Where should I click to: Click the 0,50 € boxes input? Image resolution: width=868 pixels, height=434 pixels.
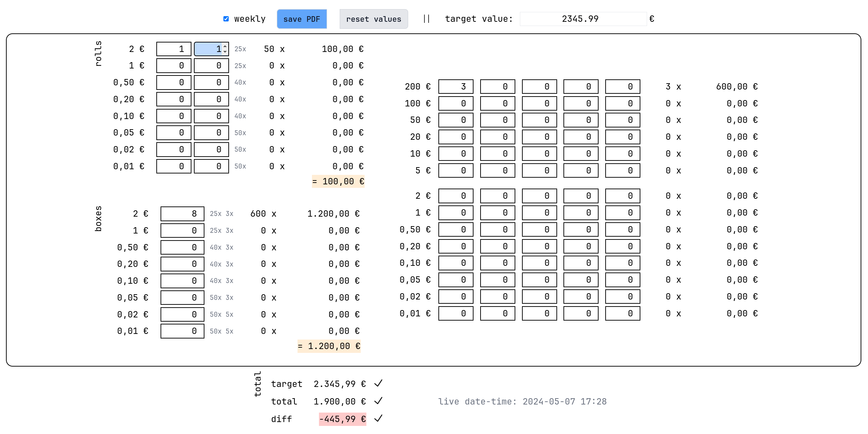coord(182,248)
